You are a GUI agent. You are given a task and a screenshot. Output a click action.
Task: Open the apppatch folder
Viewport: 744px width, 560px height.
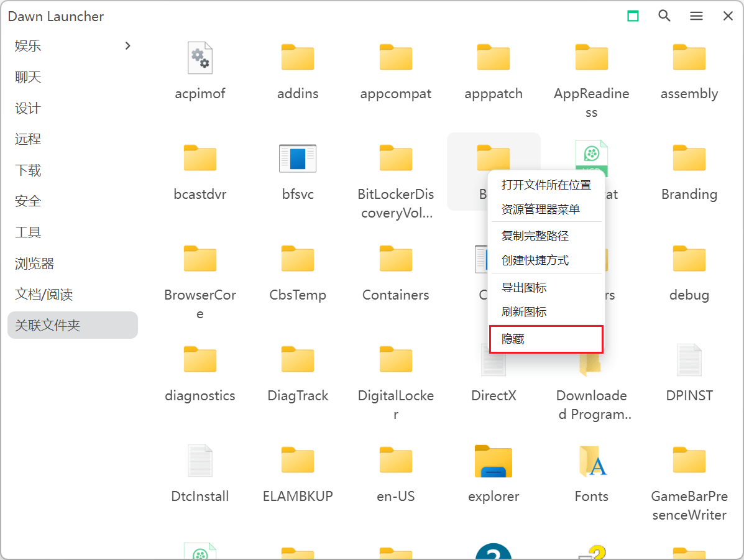coord(494,57)
